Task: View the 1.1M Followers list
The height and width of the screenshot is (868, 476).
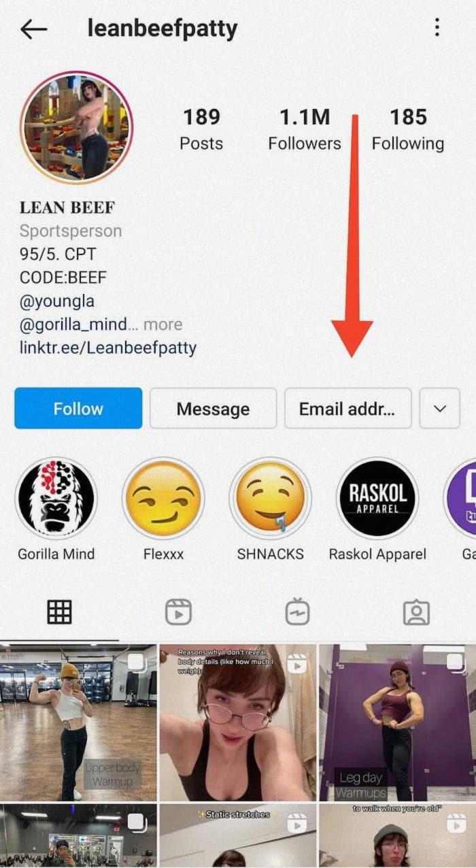Action: (305, 129)
